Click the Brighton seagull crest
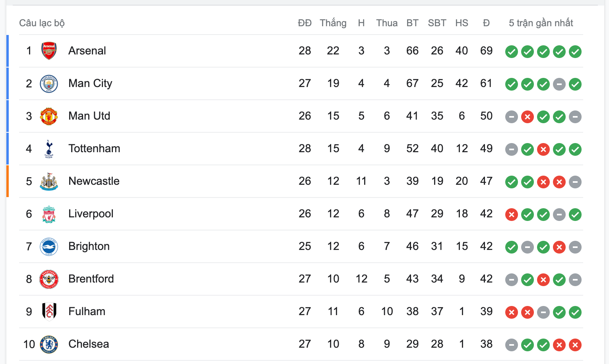Image resolution: width=609 pixels, height=364 pixels. click(49, 246)
